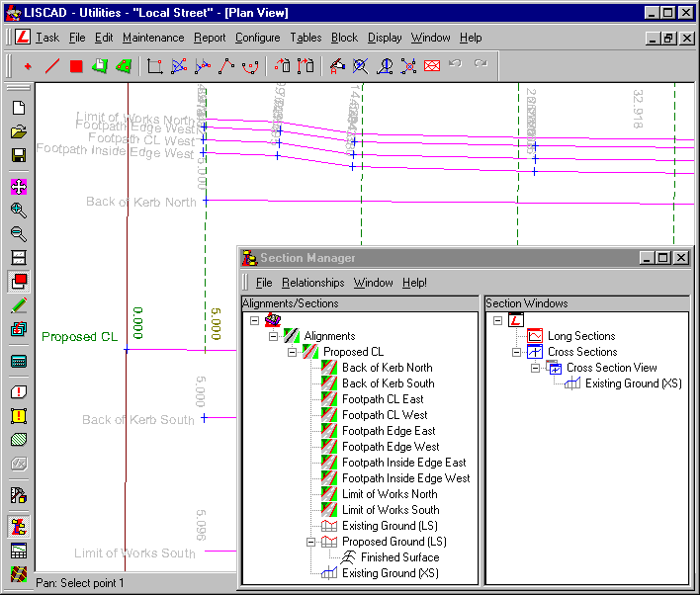700x595 pixels.
Task: Click the arc tool with red curve
Action: (x=249, y=66)
